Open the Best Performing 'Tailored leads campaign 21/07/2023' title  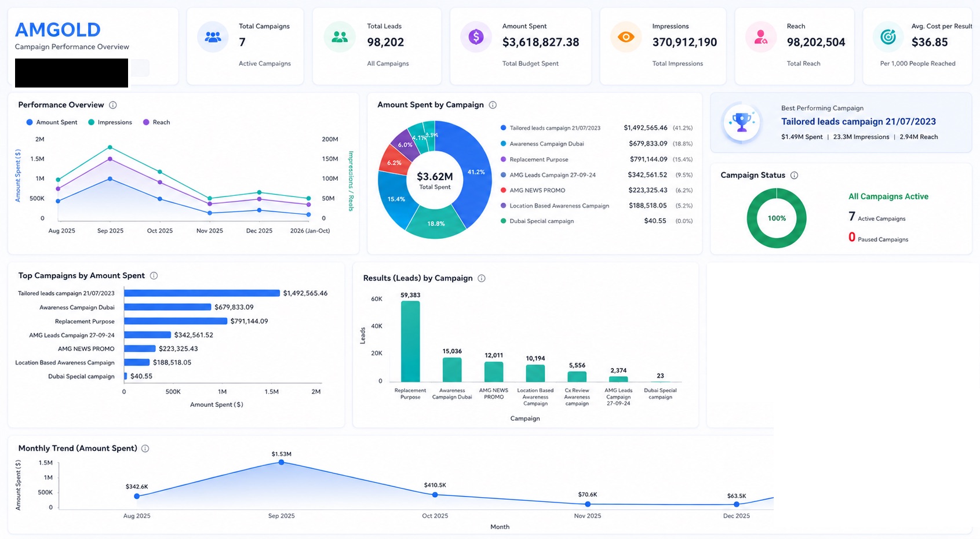coord(858,122)
